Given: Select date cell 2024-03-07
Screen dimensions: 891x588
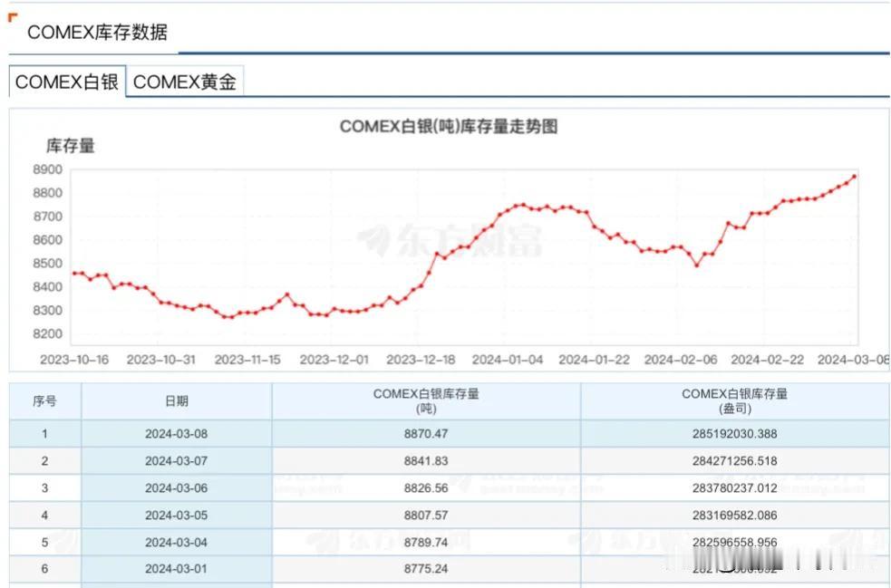Looking at the screenshot, I should [177, 461].
